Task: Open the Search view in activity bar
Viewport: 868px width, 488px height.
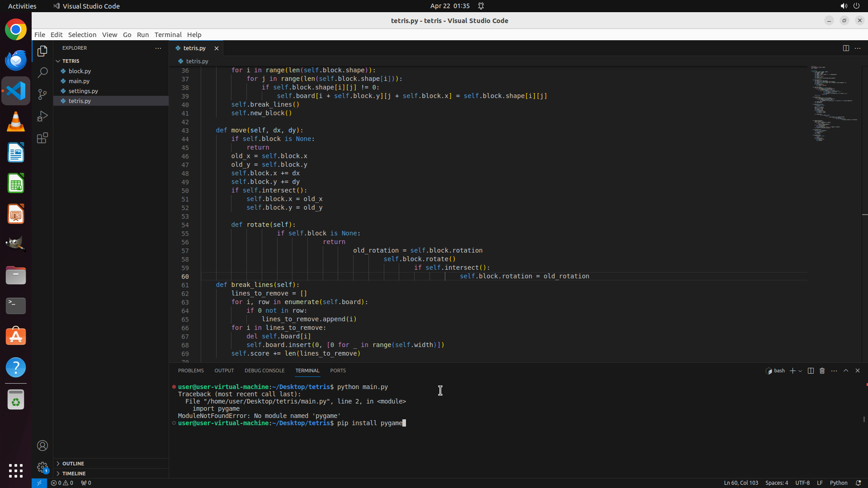Action: [x=42, y=72]
